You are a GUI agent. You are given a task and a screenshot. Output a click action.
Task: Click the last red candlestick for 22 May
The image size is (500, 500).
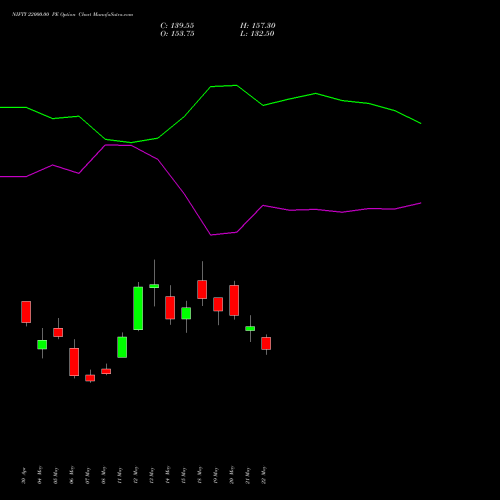[266, 343]
